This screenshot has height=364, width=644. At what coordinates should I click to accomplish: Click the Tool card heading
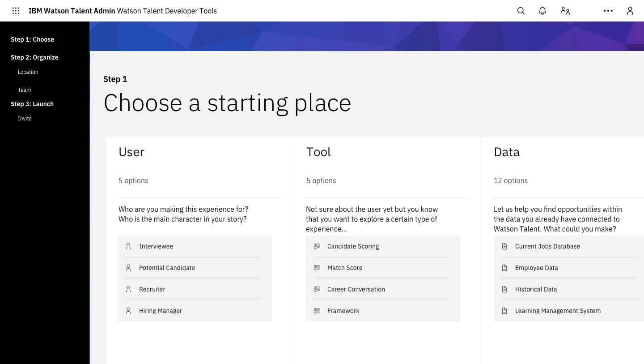click(x=318, y=152)
